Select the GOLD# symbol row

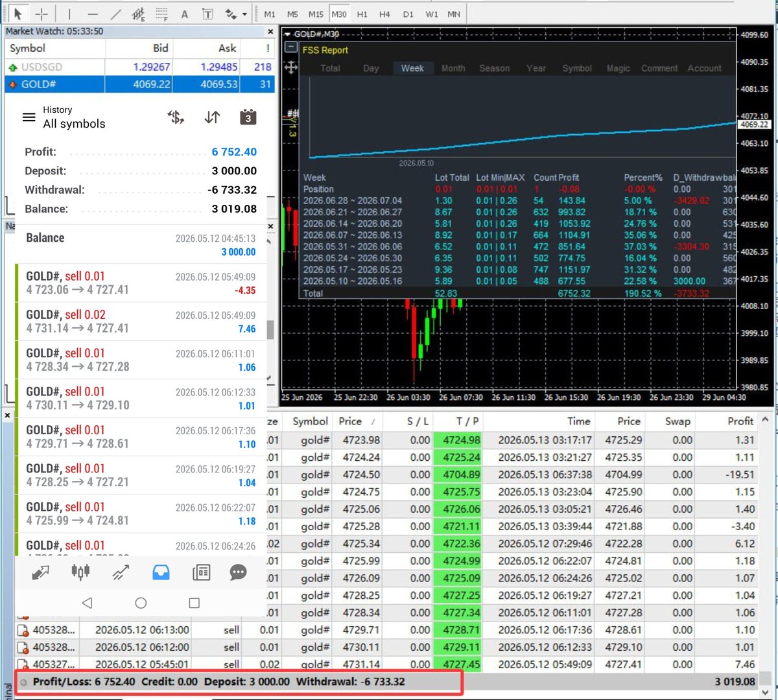139,84
